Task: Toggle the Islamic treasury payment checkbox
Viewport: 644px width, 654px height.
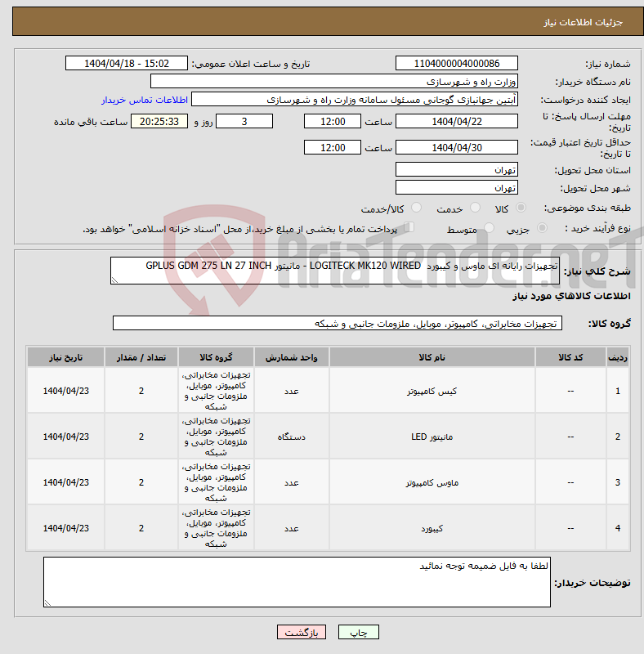Action: pyautogui.click(x=409, y=227)
